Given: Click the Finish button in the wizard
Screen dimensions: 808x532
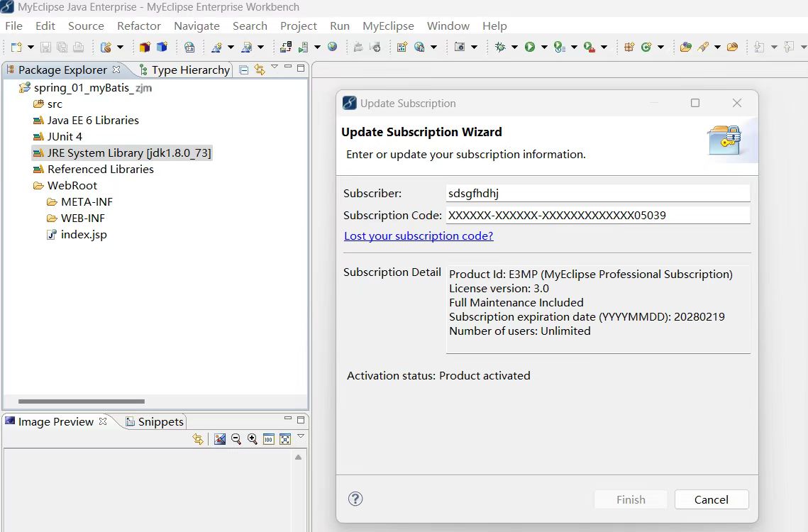Looking at the screenshot, I should click(x=631, y=499).
